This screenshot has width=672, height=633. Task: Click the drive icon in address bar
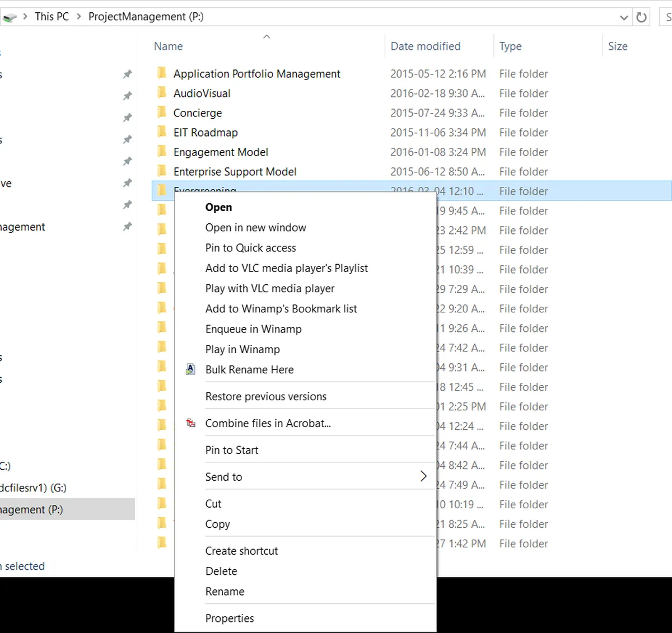coord(9,17)
